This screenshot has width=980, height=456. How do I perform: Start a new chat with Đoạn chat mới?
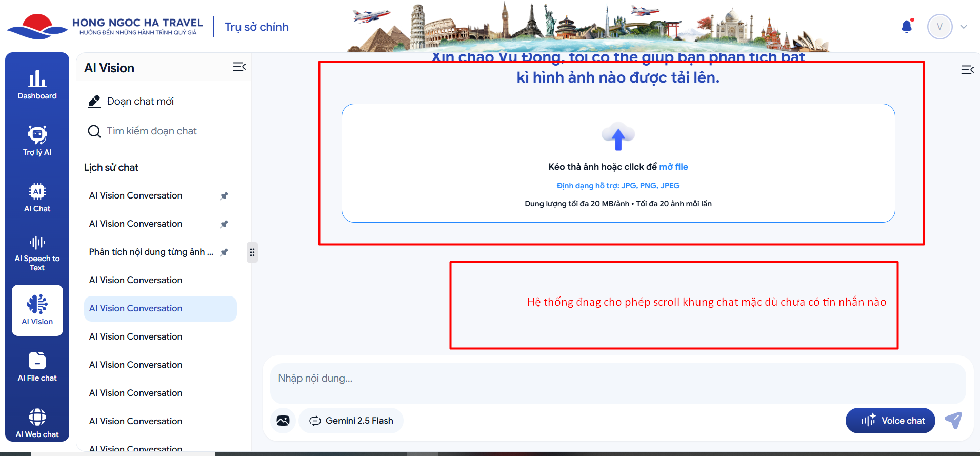coord(140,102)
